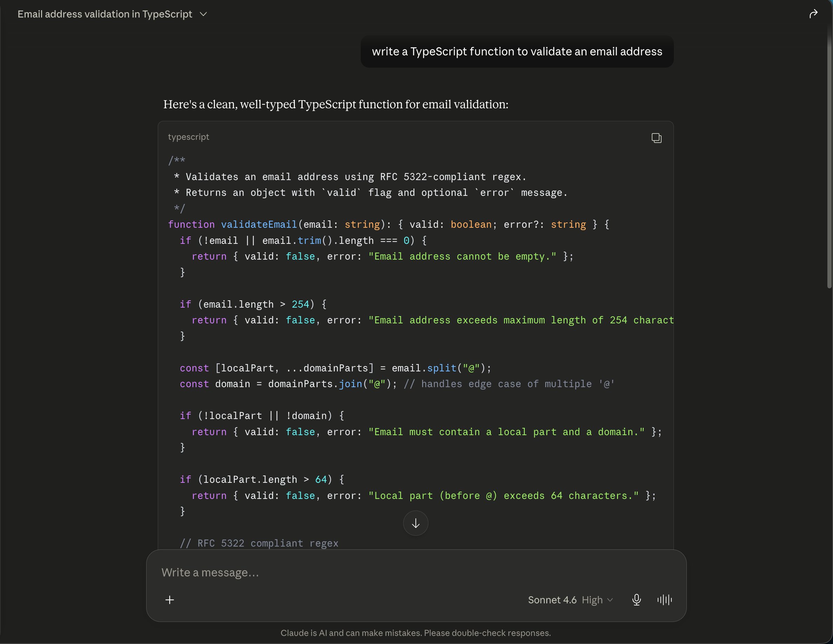Open the plus attachment menu
833x644 pixels.
170,600
